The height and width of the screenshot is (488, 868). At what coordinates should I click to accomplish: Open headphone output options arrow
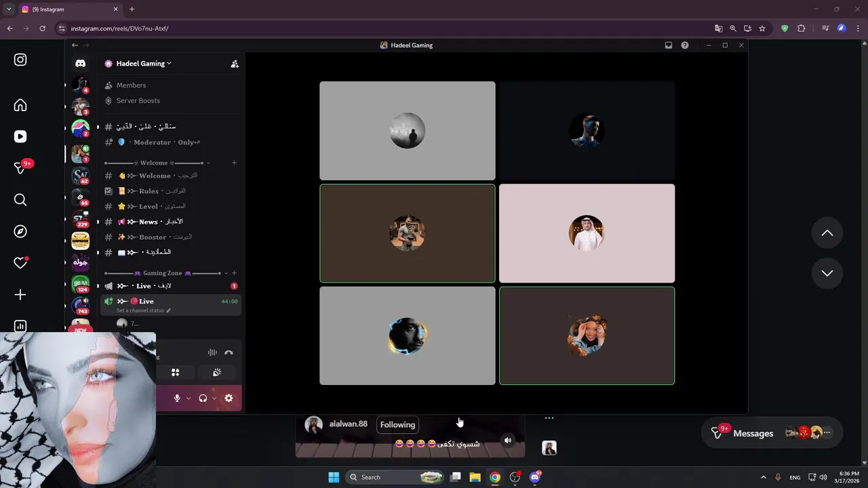click(x=214, y=398)
